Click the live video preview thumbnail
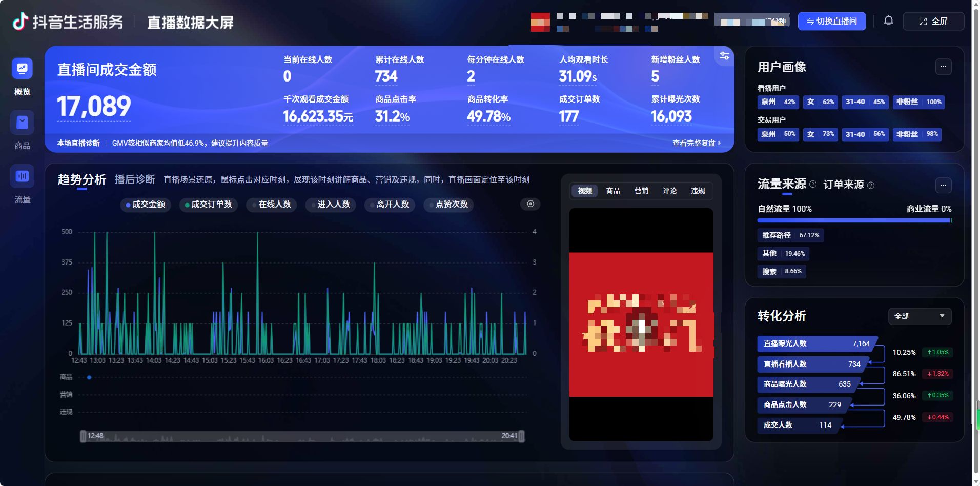This screenshot has height=486, width=980. coord(641,325)
